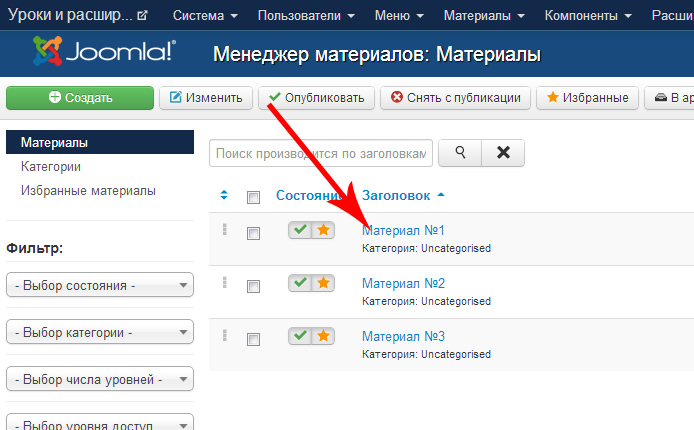Open the Материал №1 article link
The height and width of the screenshot is (430, 694).
pyautogui.click(x=403, y=230)
